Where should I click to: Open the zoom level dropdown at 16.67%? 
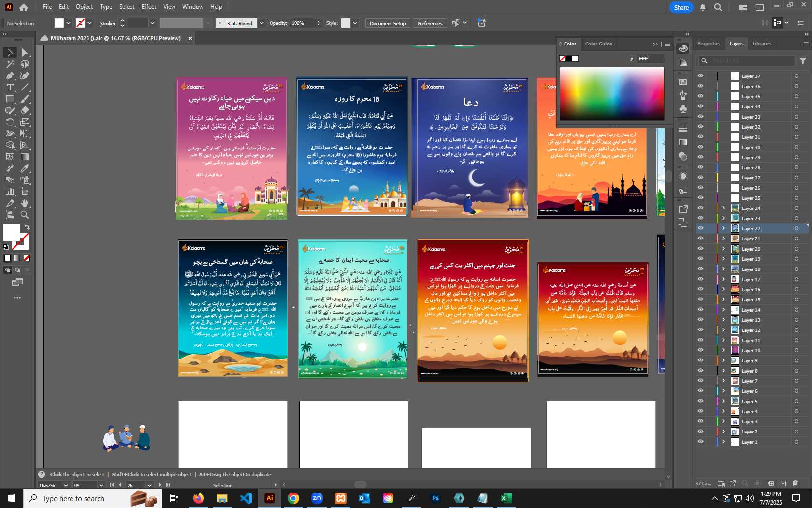66,485
